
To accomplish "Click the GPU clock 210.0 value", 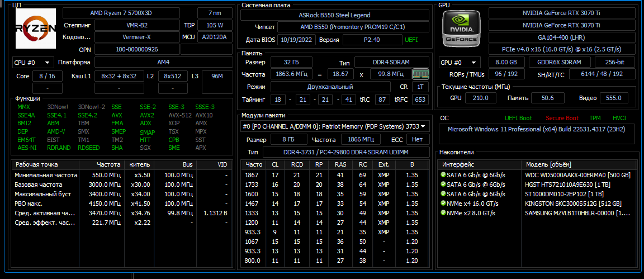I will (x=481, y=98).
